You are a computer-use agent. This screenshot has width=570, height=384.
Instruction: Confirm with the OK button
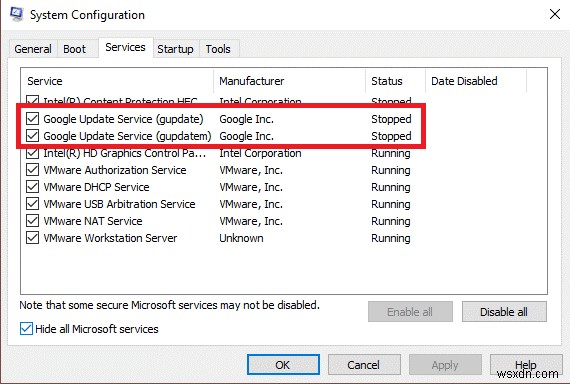(x=283, y=365)
